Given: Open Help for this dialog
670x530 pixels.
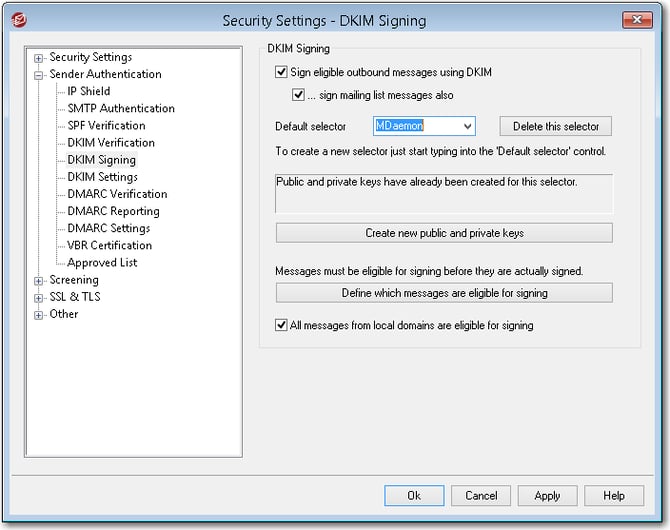Looking at the screenshot, I should click(614, 495).
